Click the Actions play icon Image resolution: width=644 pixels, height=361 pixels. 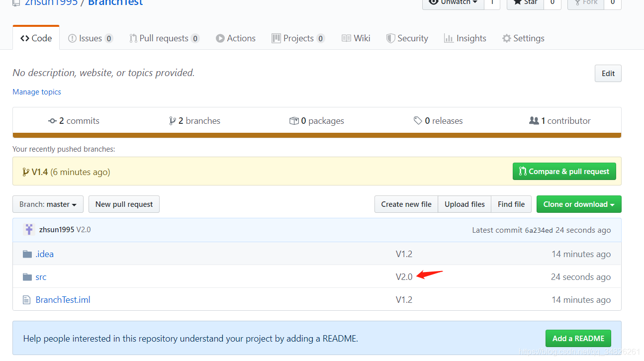point(220,38)
